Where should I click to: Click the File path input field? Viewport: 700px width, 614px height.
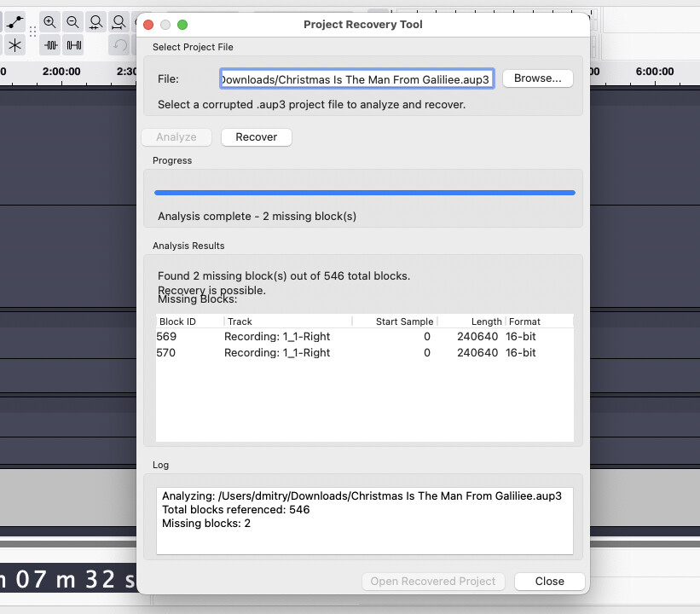[x=356, y=79]
